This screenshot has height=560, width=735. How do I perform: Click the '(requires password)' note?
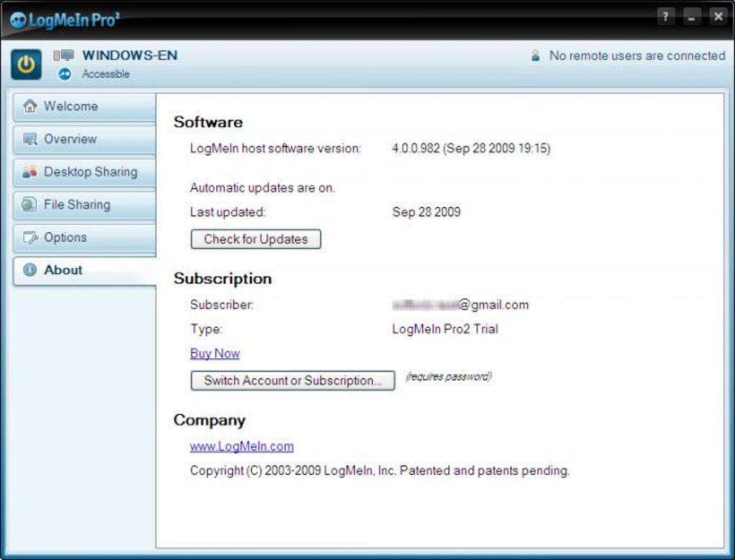449,377
